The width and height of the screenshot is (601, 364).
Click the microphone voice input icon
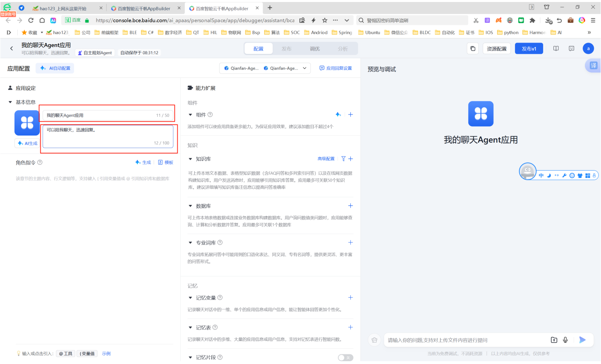(565, 340)
